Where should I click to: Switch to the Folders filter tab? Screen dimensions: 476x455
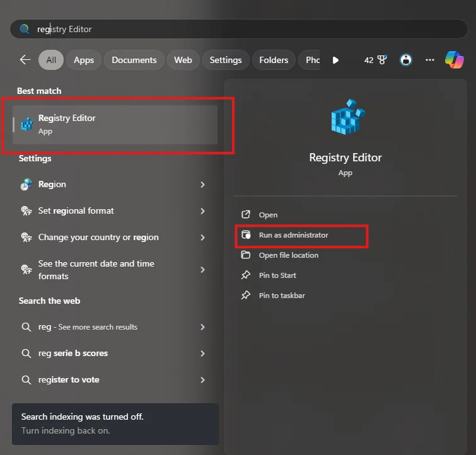pyautogui.click(x=274, y=60)
